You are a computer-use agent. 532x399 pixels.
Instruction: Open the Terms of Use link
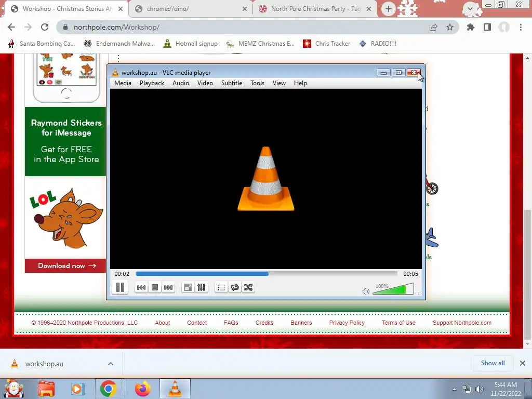398,323
